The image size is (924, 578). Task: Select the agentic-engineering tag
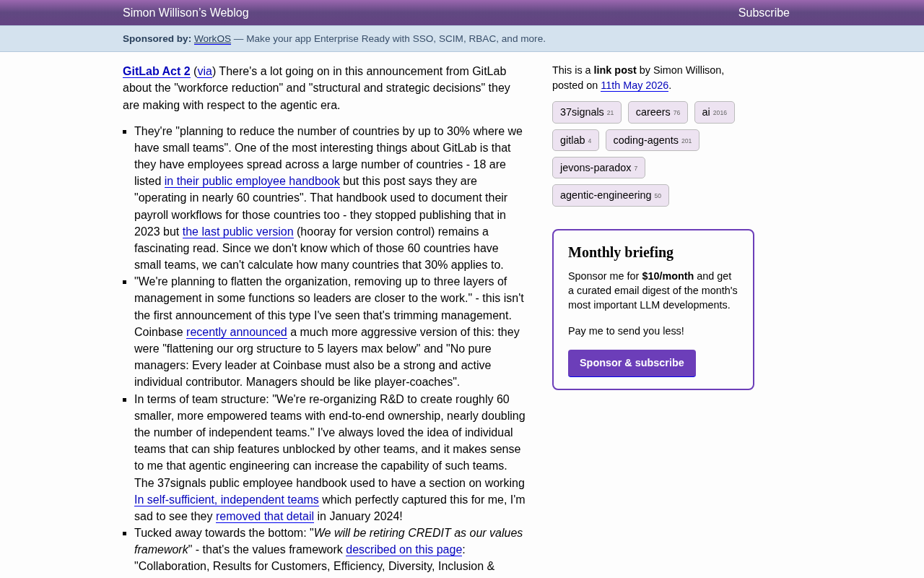pos(611,195)
